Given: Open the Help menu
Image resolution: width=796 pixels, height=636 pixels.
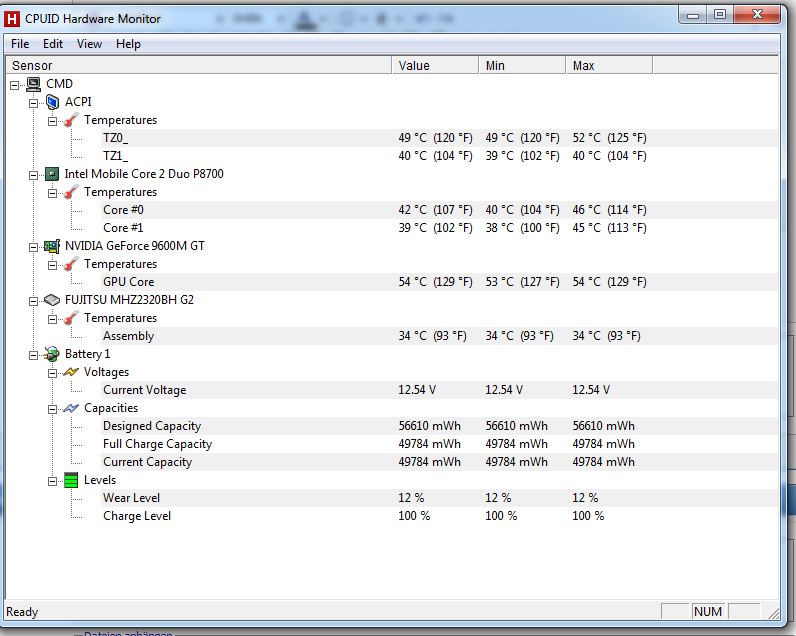Looking at the screenshot, I should 128,44.
